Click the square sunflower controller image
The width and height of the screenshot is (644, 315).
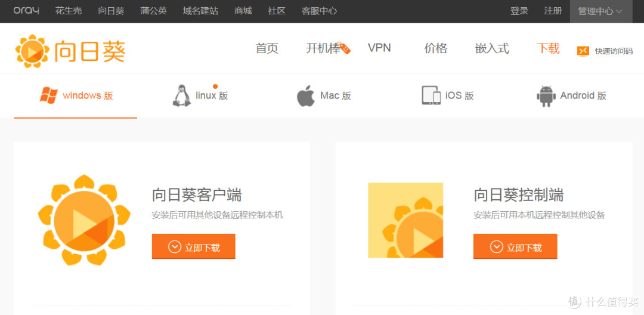click(405, 220)
